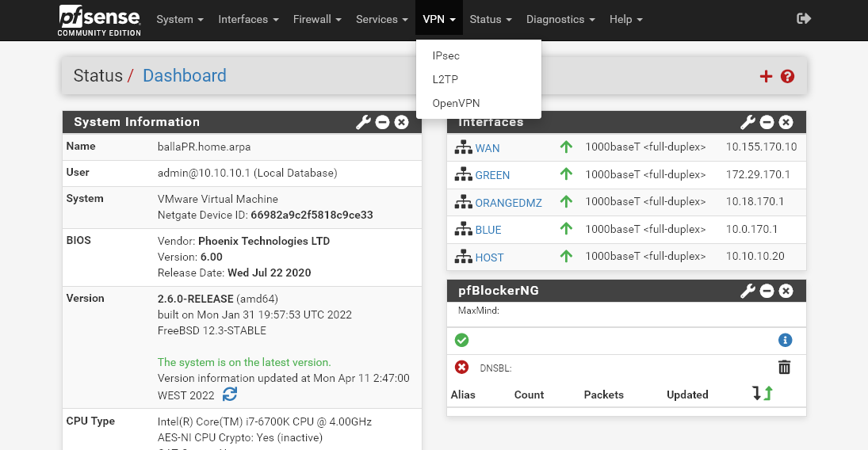The width and height of the screenshot is (868, 450).
Task: Click the green up arrow for GREEN
Action: (x=566, y=174)
